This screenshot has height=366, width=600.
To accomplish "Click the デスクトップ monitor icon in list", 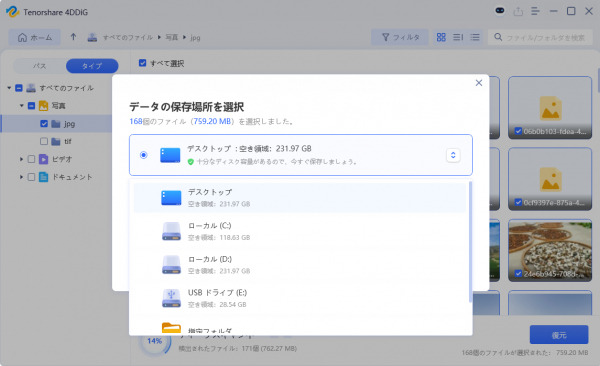I will tap(171, 198).
